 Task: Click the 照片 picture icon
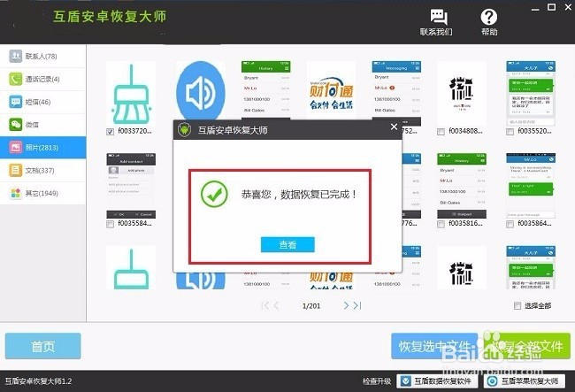tap(15, 148)
